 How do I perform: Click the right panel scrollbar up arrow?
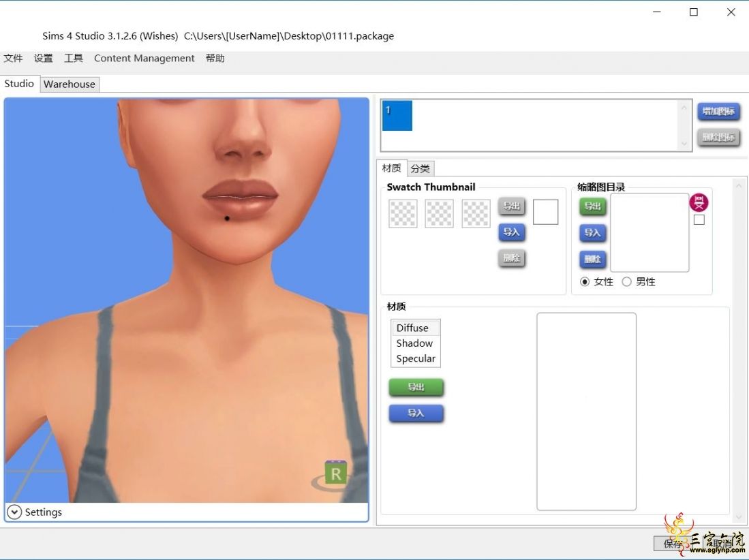click(x=739, y=186)
